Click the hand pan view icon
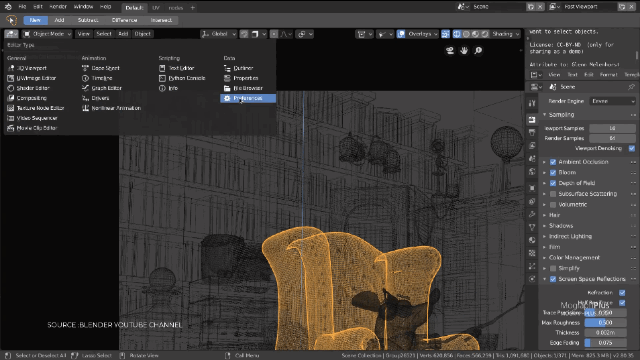Viewport: 640px width, 360px height. 464,50
